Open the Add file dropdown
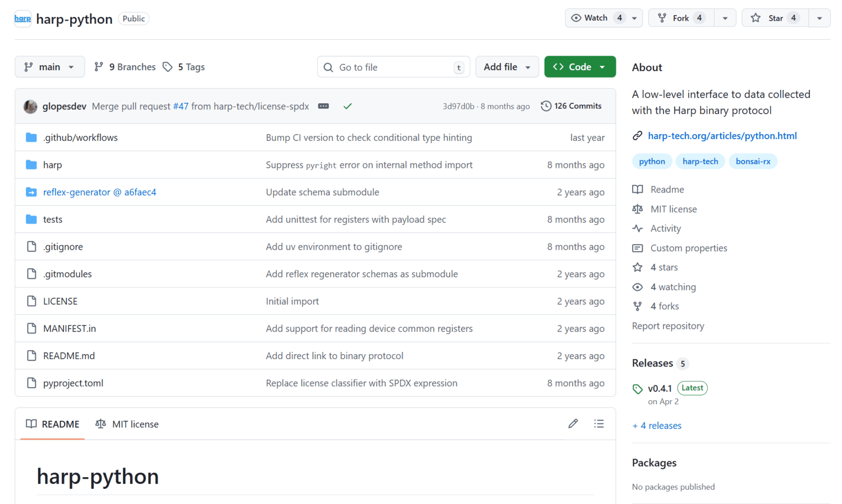Image resolution: width=842 pixels, height=504 pixels. [x=507, y=67]
